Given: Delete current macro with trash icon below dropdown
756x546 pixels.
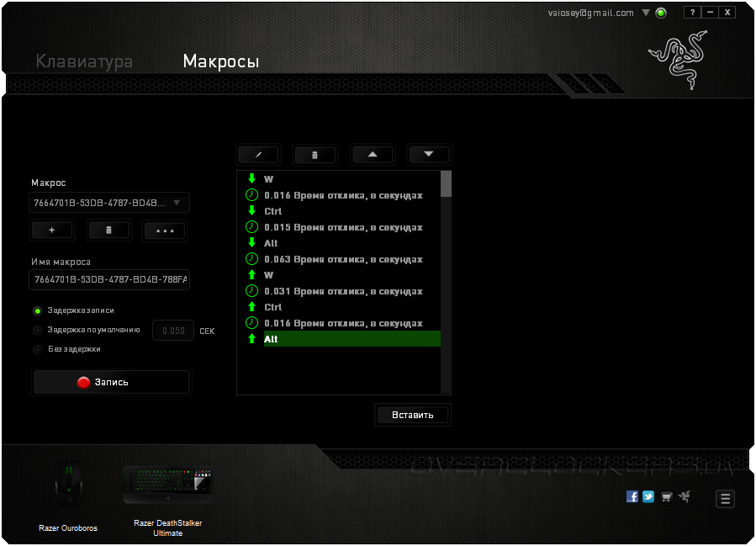Looking at the screenshot, I should [x=108, y=230].
